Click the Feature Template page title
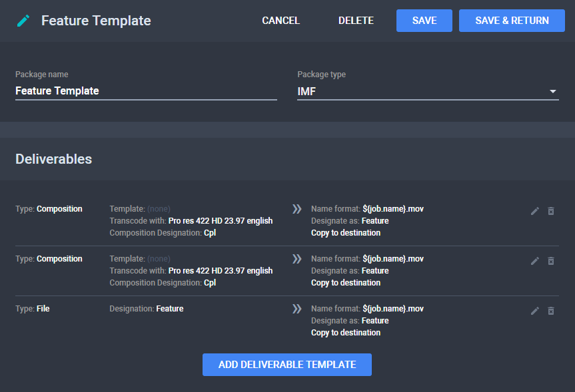Viewport: 575px width, 392px height. click(x=96, y=21)
